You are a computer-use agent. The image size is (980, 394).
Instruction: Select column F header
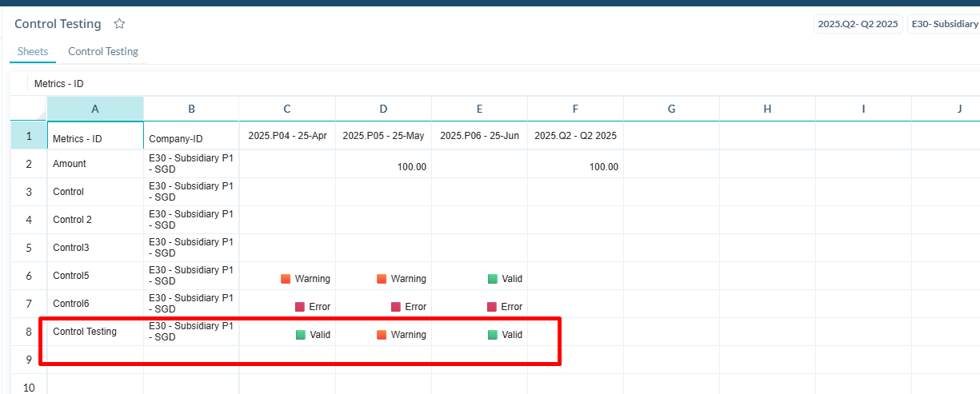[x=575, y=109]
